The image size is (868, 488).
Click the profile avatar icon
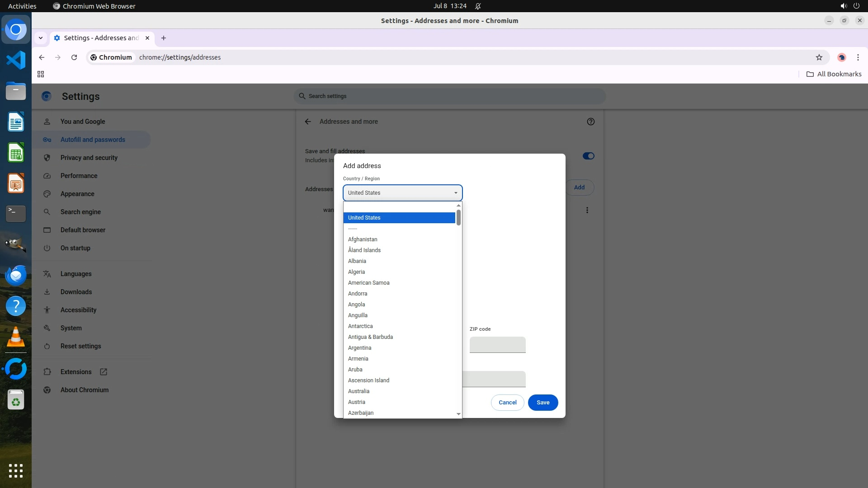click(x=841, y=57)
